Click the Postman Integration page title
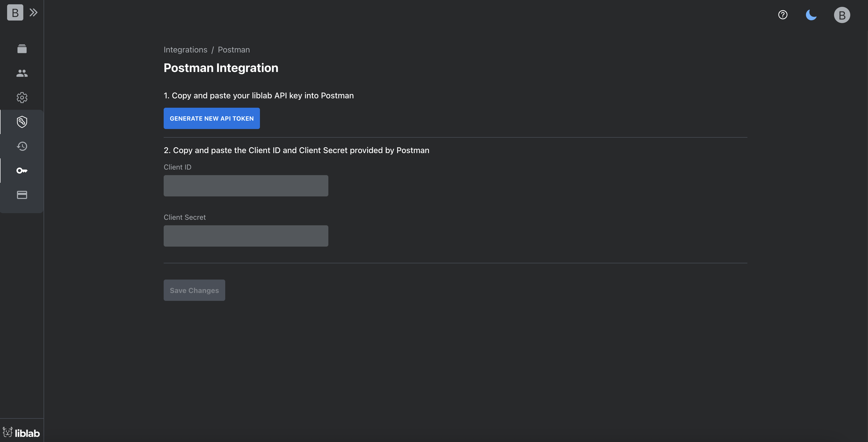This screenshot has height=442, width=868. tap(221, 68)
